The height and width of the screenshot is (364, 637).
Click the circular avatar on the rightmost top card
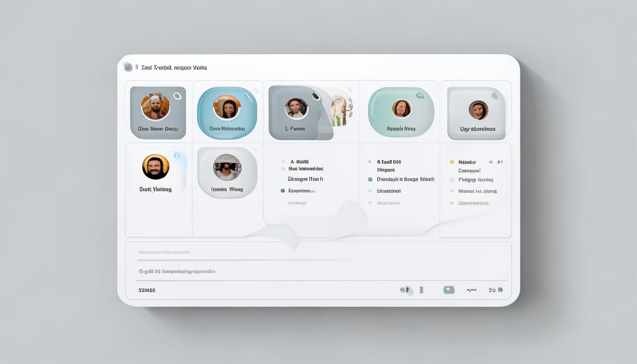coord(478,110)
